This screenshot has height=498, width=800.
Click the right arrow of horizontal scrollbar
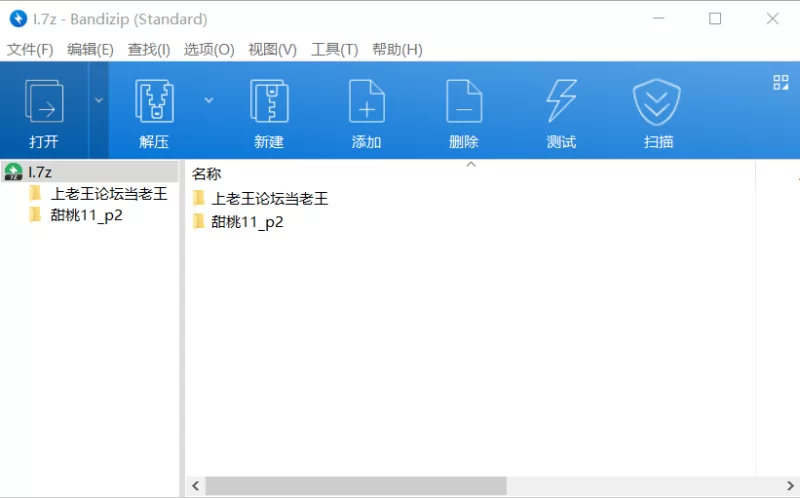point(790,486)
